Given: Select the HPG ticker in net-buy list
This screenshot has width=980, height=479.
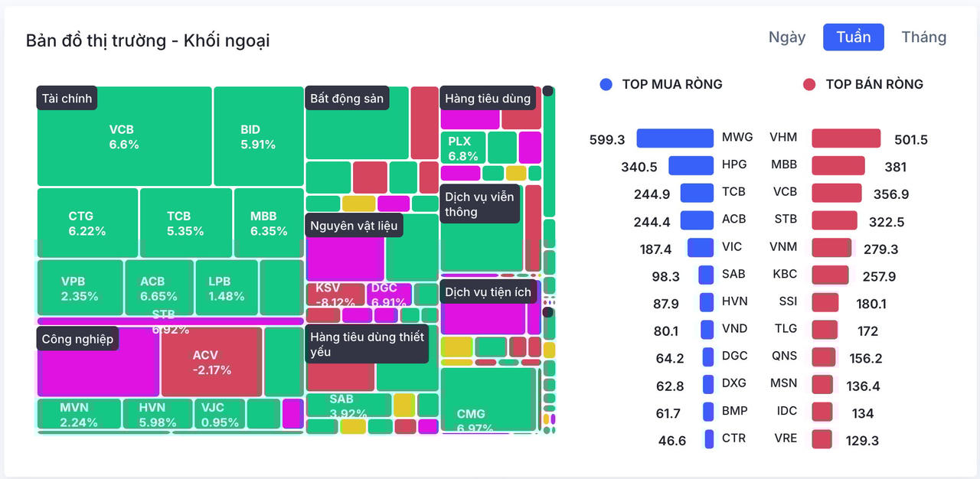Looking at the screenshot, I should point(733,165).
